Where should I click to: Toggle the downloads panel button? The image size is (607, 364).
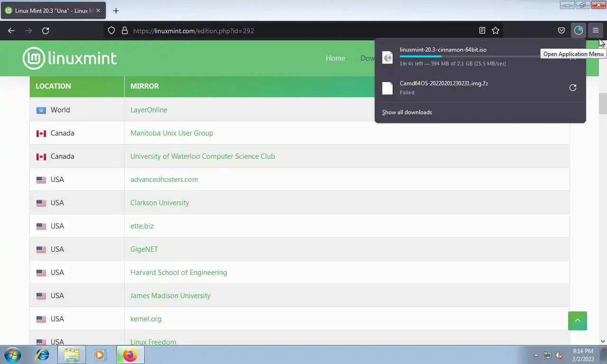click(578, 31)
